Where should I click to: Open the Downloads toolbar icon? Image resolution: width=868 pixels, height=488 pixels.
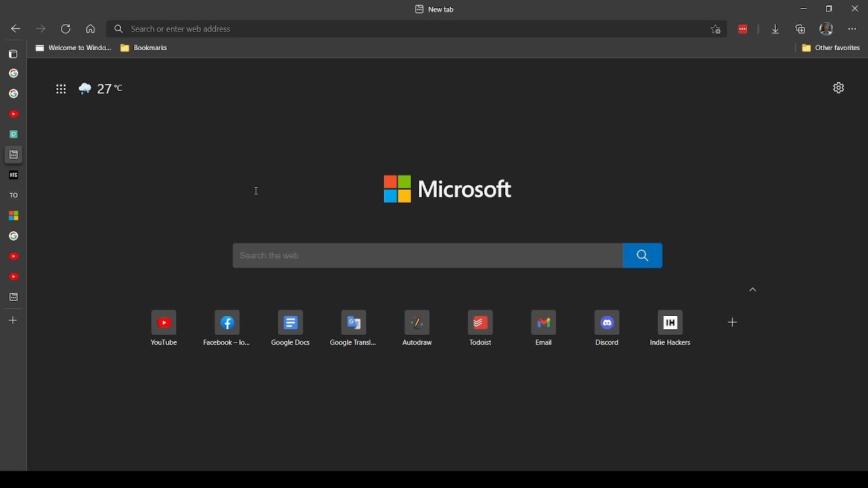776,29
